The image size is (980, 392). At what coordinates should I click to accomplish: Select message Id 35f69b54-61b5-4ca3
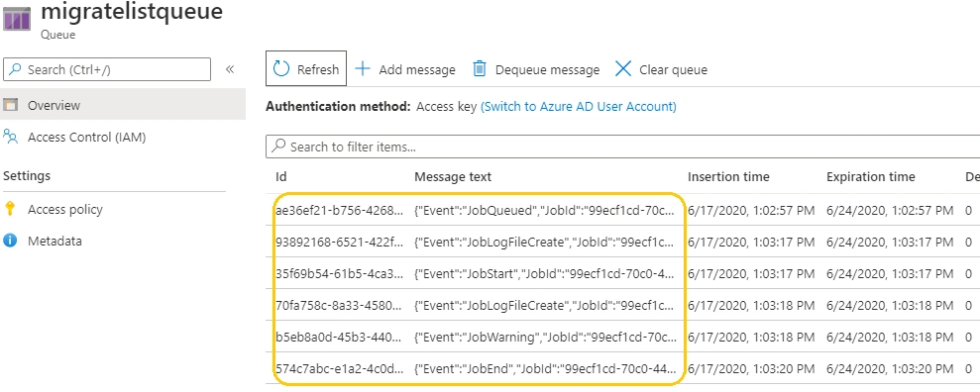point(339,273)
